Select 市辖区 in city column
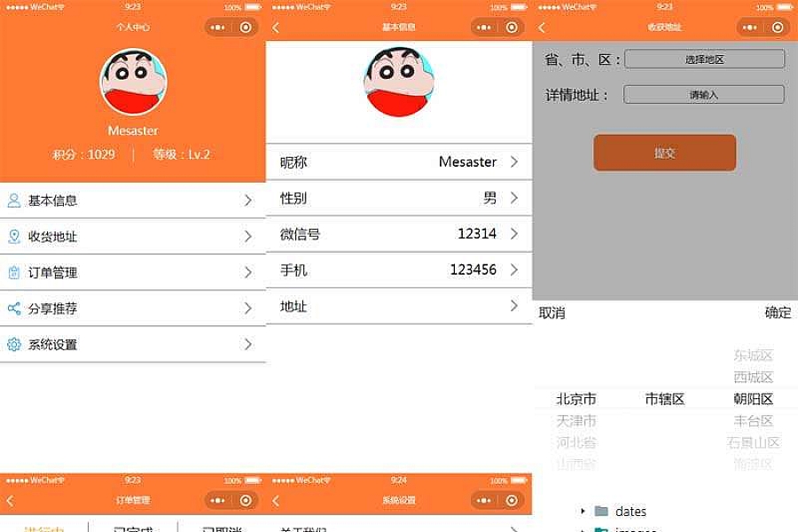This screenshot has height=532, width=798. 665,399
